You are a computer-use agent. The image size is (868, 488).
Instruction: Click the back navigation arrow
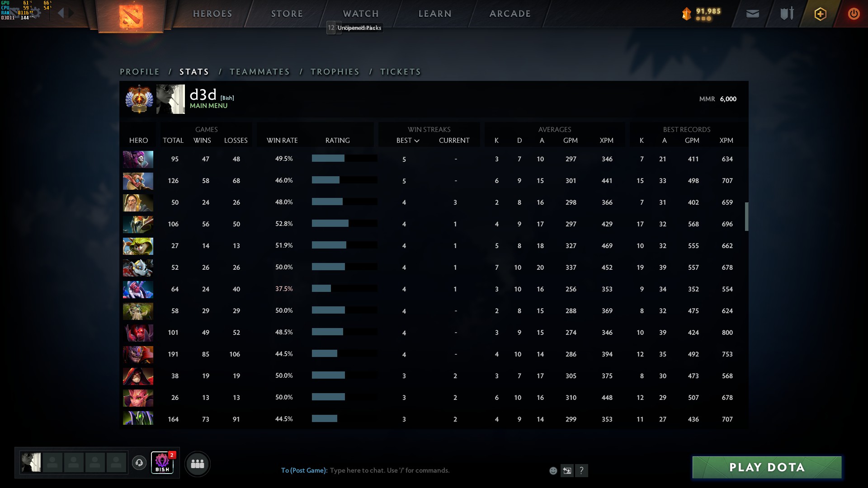pyautogui.click(x=61, y=13)
